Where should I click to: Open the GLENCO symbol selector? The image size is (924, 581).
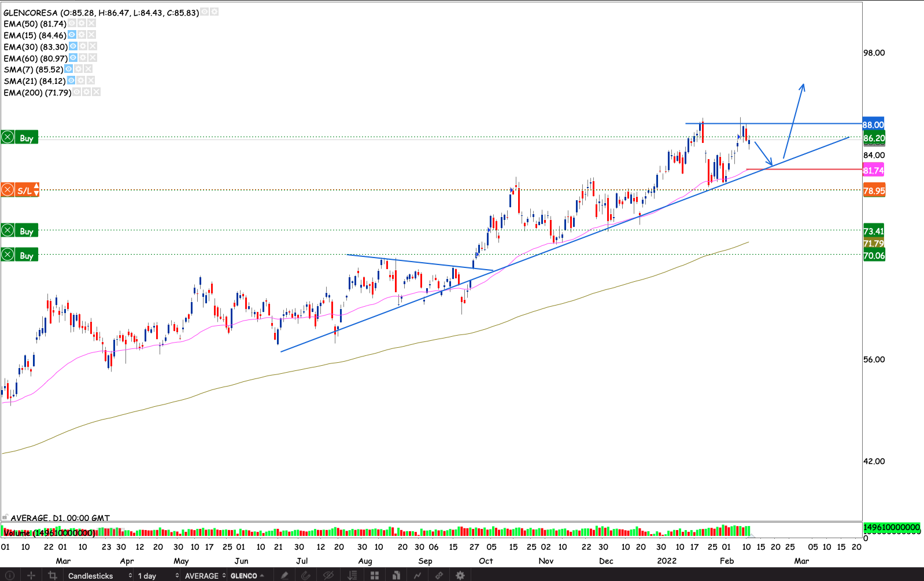pos(247,576)
